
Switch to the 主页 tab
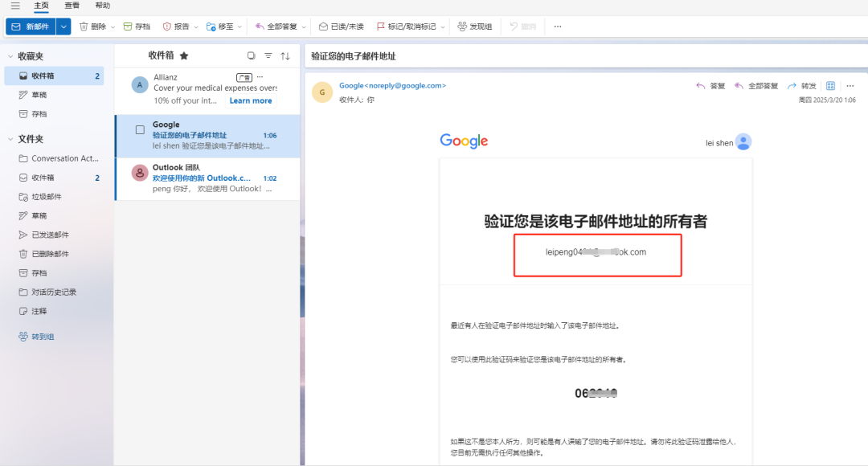pos(42,6)
